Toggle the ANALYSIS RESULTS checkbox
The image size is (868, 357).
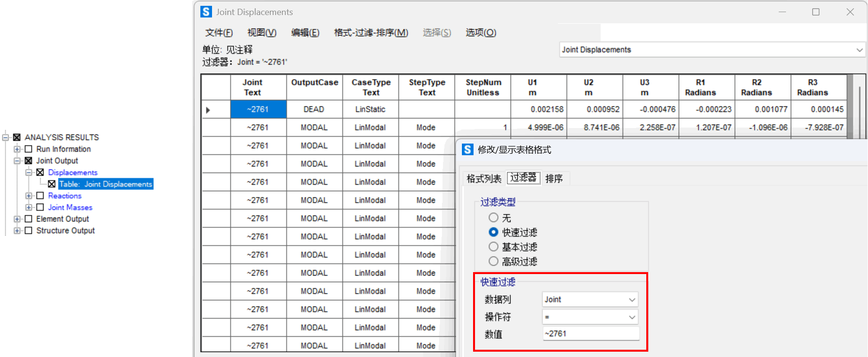(x=17, y=137)
